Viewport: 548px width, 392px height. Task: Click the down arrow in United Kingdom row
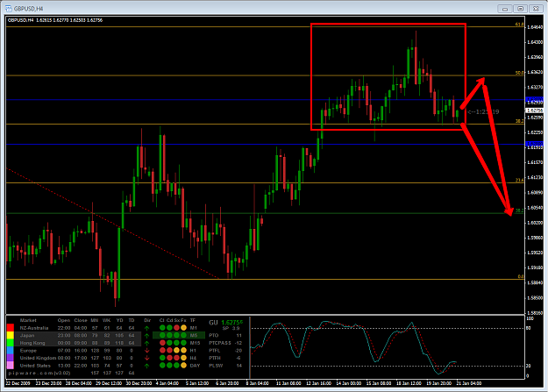coord(146,358)
